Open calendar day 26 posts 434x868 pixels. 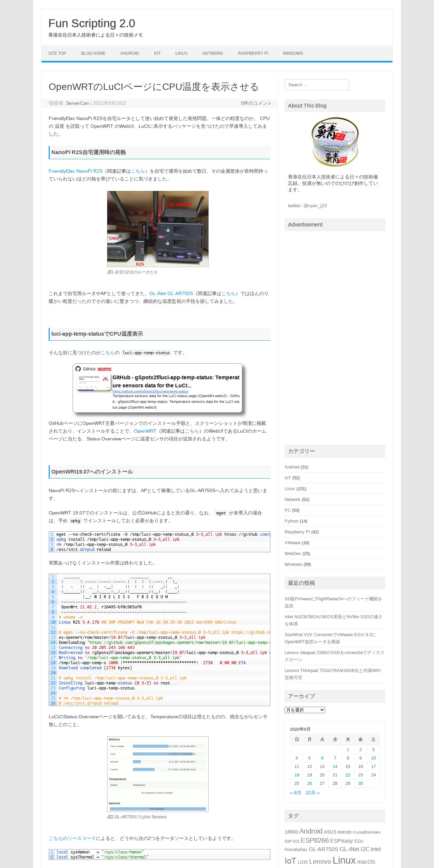pyautogui.click(x=310, y=783)
